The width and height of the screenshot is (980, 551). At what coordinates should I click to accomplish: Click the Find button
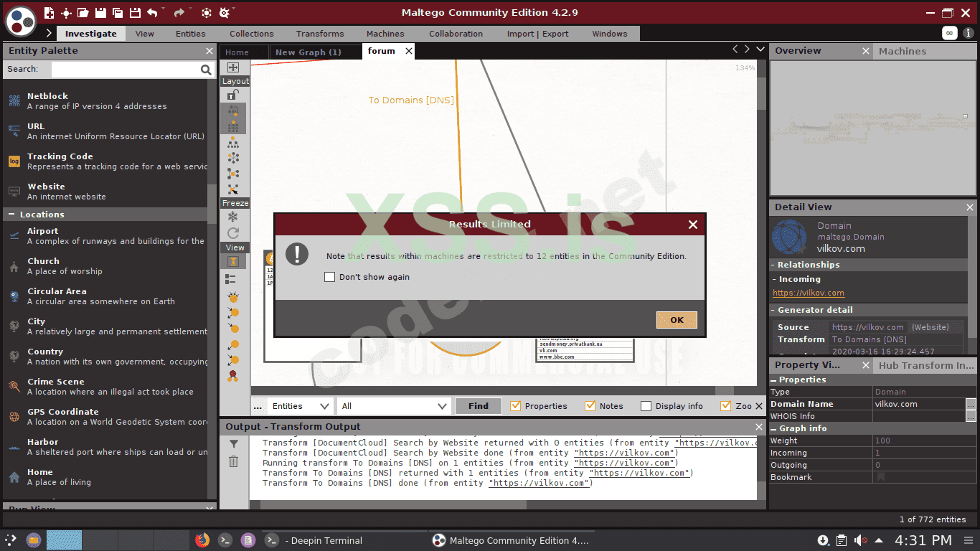479,406
